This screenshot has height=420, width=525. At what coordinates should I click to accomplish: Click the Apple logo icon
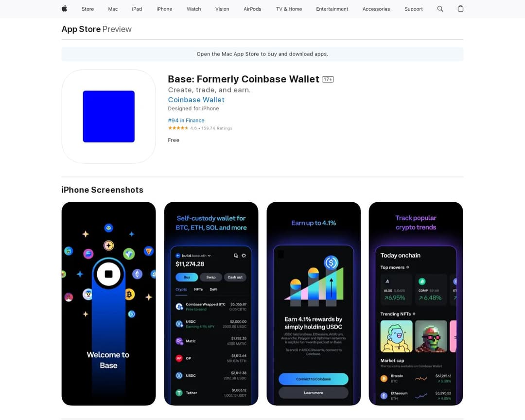(64, 9)
